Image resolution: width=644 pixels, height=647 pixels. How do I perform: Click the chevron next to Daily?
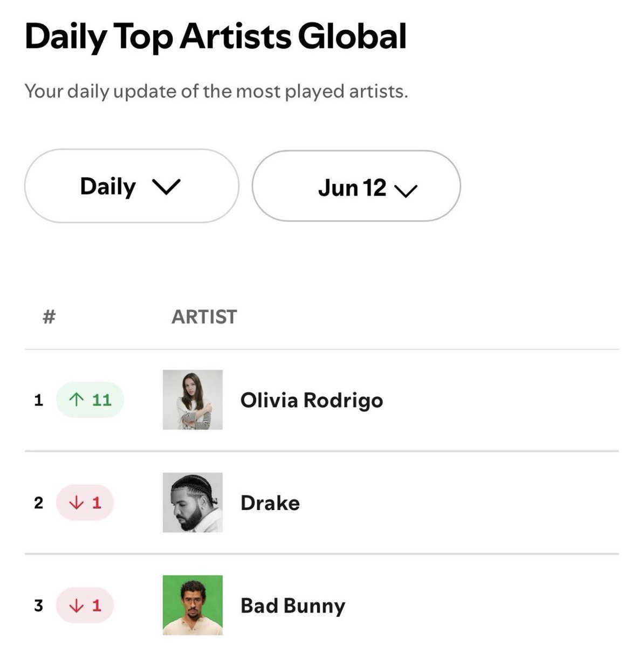[166, 187]
